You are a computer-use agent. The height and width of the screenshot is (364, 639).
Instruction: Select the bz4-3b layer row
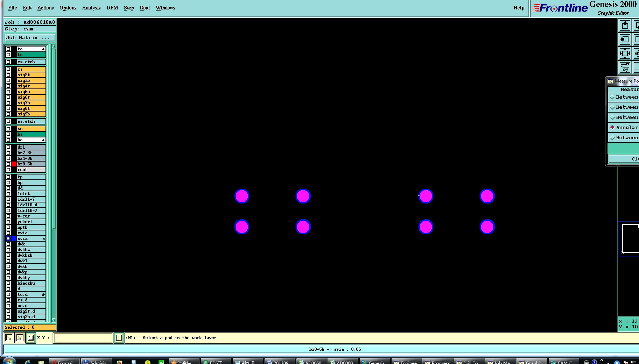click(31, 158)
